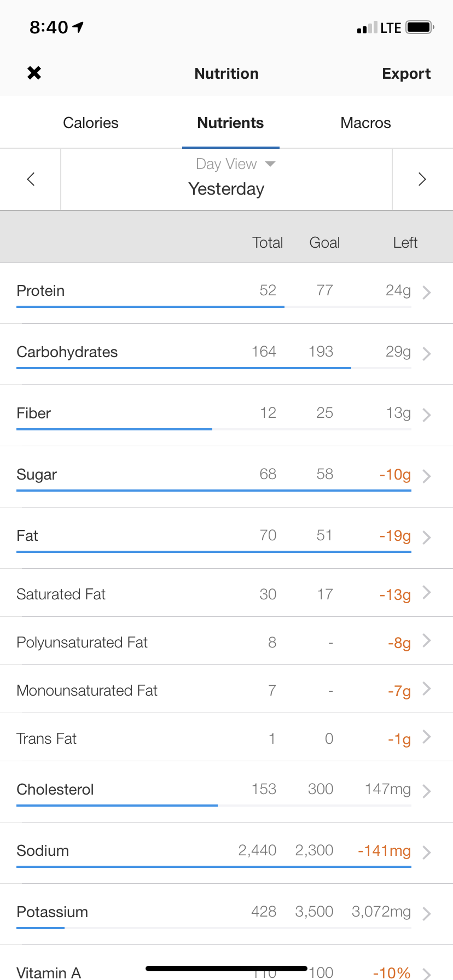Image resolution: width=453 pixels, height=980 pixels.
Task: Open Protein details chevron
Action: (427, 293)
